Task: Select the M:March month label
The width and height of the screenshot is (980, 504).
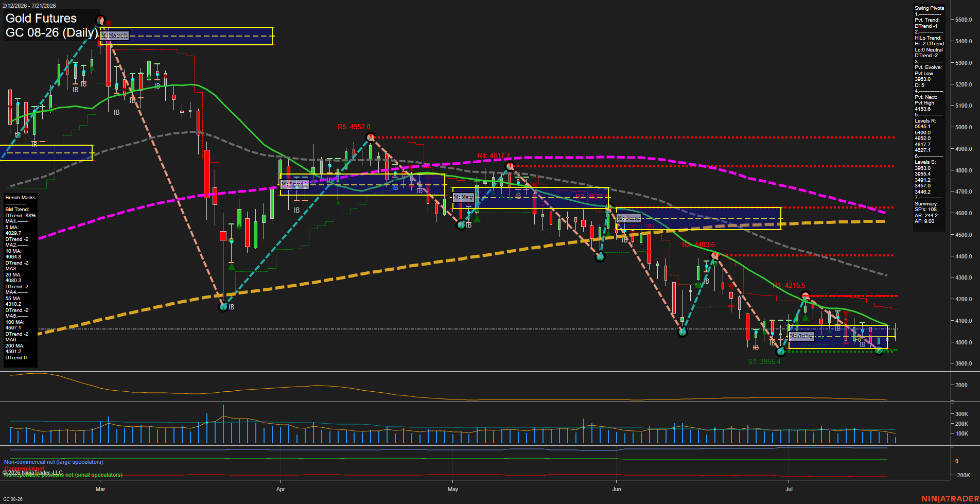Action: click(114, 36)
